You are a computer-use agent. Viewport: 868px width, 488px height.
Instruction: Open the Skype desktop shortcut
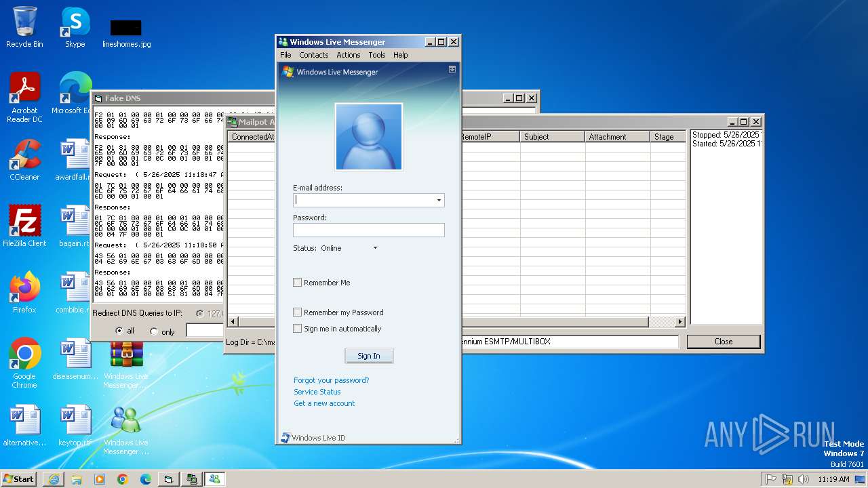point(75,27)
